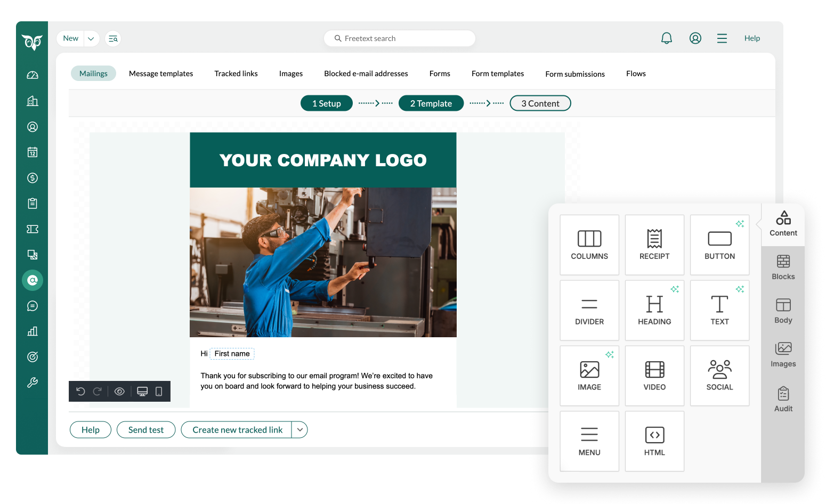Click the Freetext search field
This screenshot has width=826, height=504.
(x=400, y=38)
